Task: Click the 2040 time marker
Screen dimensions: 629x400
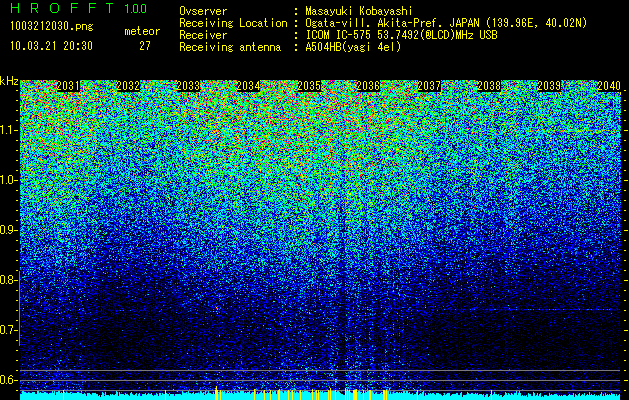Action: point(609,86)
